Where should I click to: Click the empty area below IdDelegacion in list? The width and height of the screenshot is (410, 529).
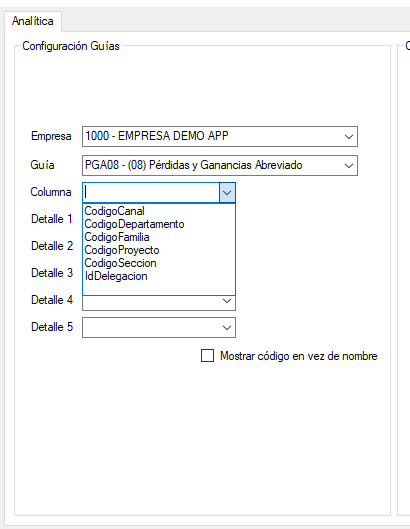[x=159, y=288]
